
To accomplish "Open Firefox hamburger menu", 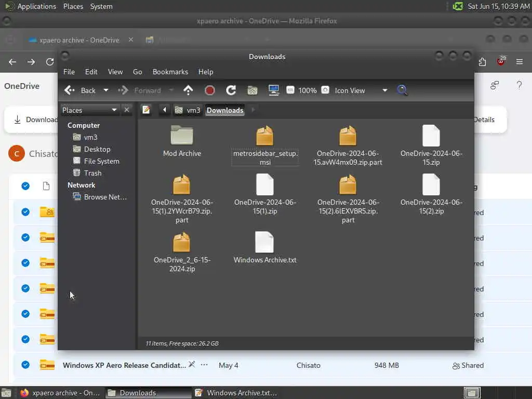I will [519, 62].
